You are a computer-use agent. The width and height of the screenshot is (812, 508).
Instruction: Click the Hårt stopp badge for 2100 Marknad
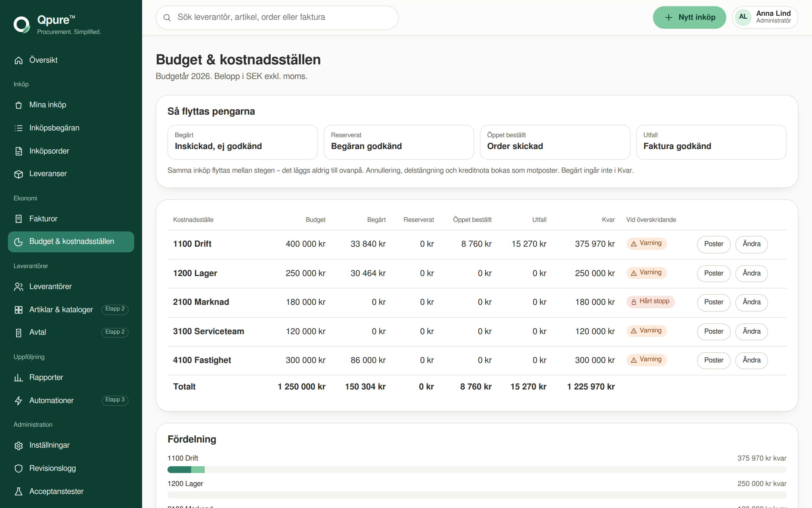tap(650, 302)
